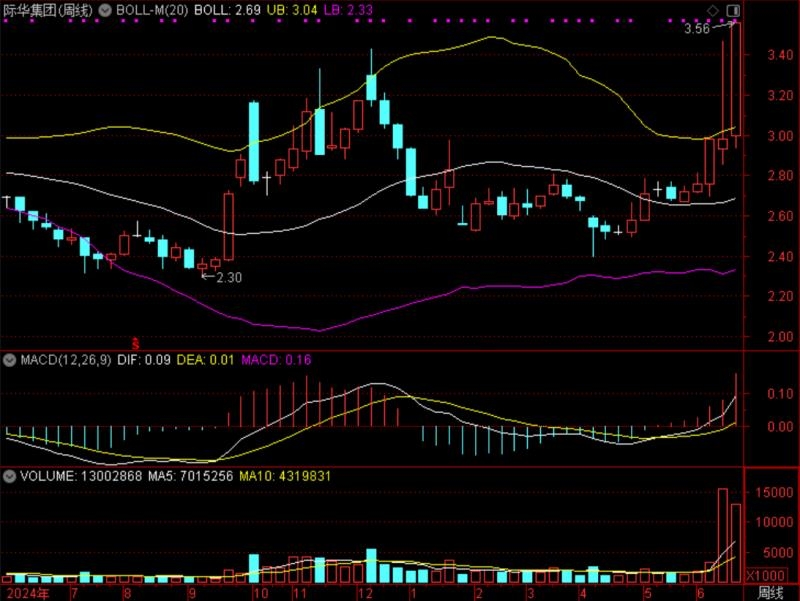This screenshot has width=800, height=601.
Task: Click month 11 on the time axis
Action: [299, 593]
